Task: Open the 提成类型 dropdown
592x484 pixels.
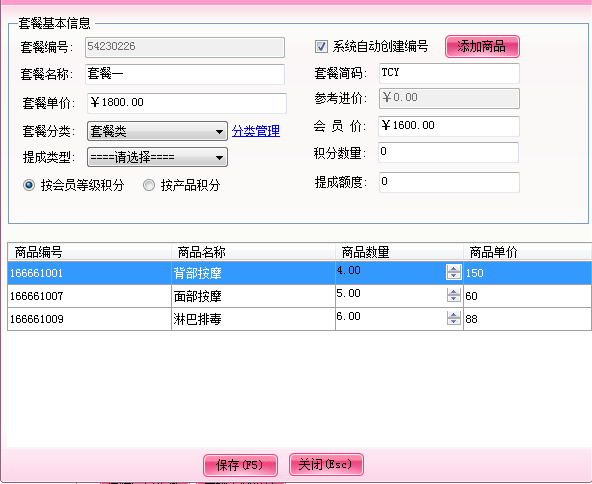Action: coord(157,157)
